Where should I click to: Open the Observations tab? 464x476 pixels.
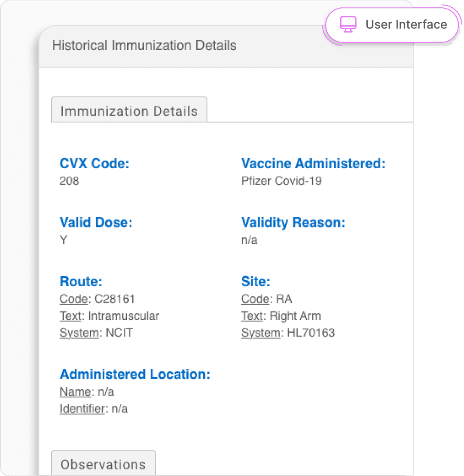[103, 464]
